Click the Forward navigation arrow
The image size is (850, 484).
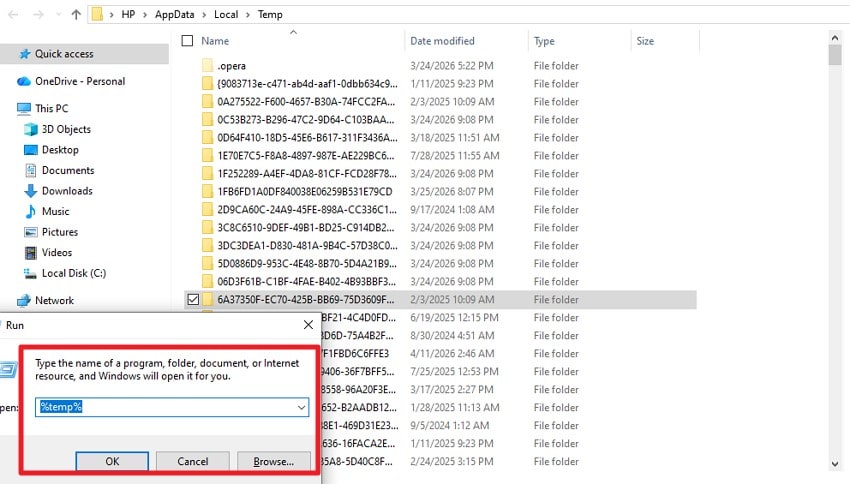38,15
